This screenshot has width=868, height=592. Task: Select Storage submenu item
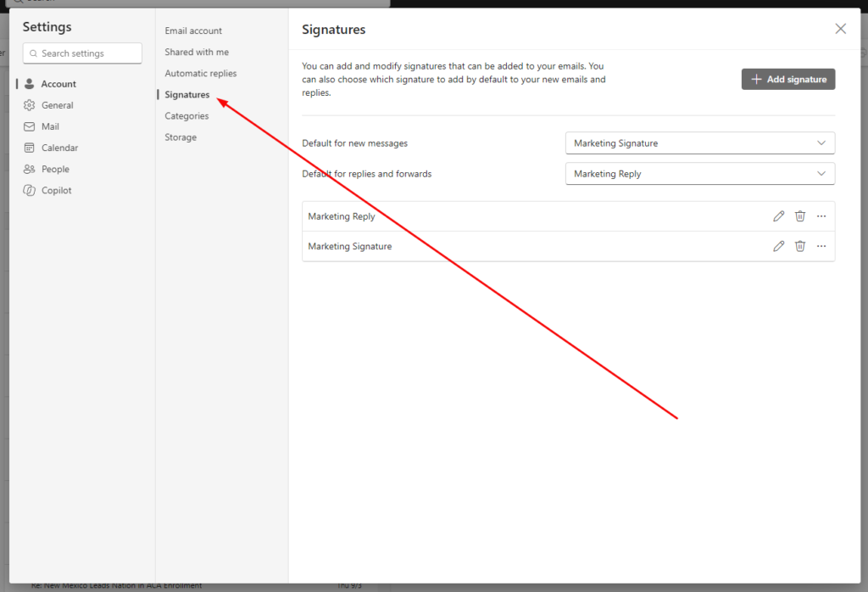tap(181, 137)
